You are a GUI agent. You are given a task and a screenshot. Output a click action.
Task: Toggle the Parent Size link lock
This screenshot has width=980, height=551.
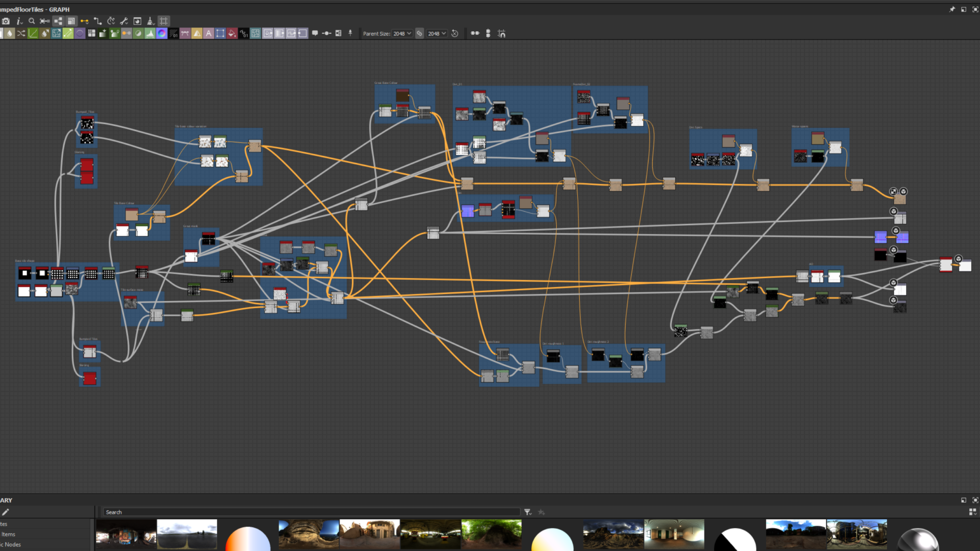(420, 33)
